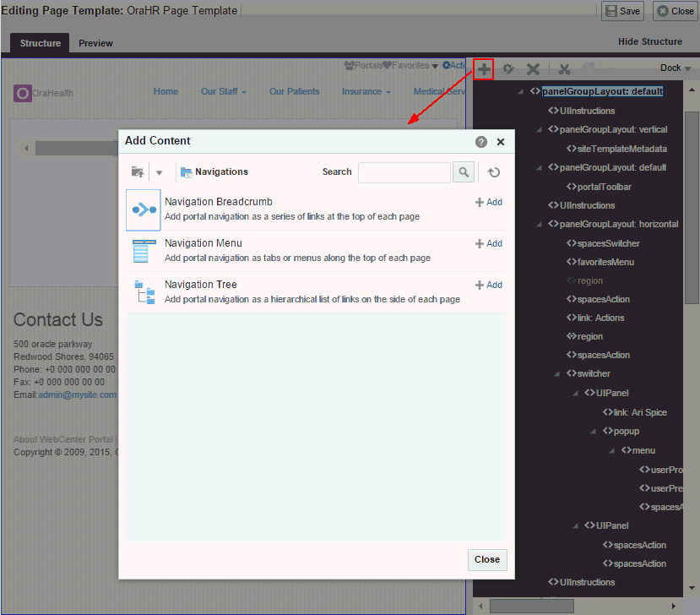Select the Navigation Menu icon
This screenshot has height=615, width=700.
144,251
